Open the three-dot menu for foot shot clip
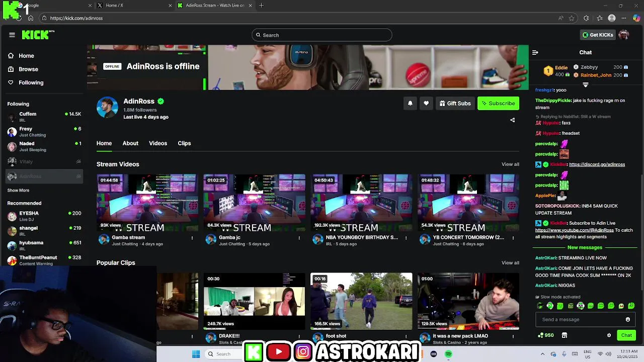The height and width of the screenshot is (362, 644). click(406, 336)
